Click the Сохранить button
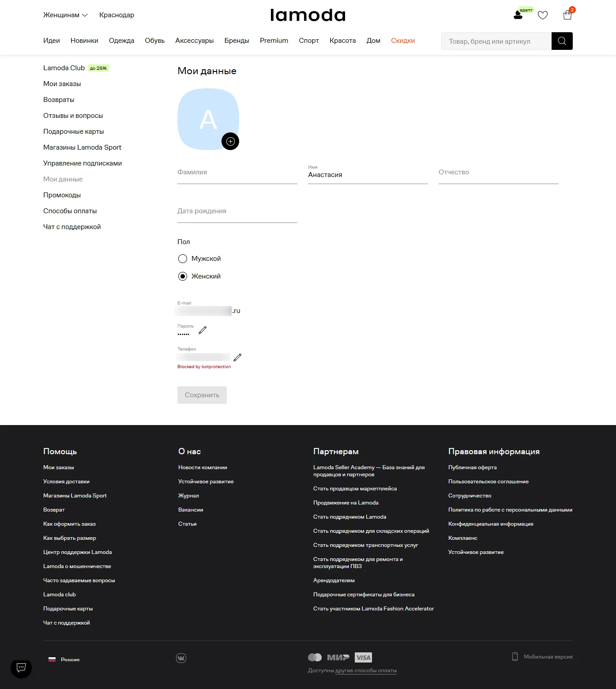Screen dimensions: 616x689 [x=202, y=395]
